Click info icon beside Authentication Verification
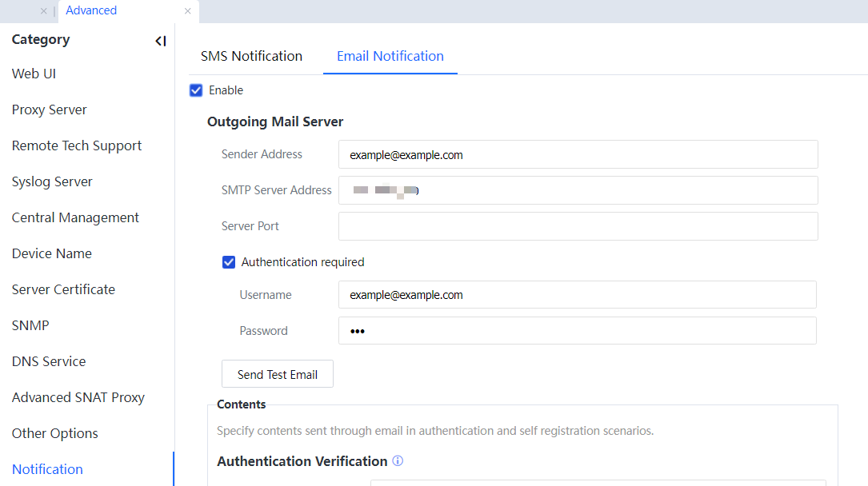 click(x=398, y=461)
